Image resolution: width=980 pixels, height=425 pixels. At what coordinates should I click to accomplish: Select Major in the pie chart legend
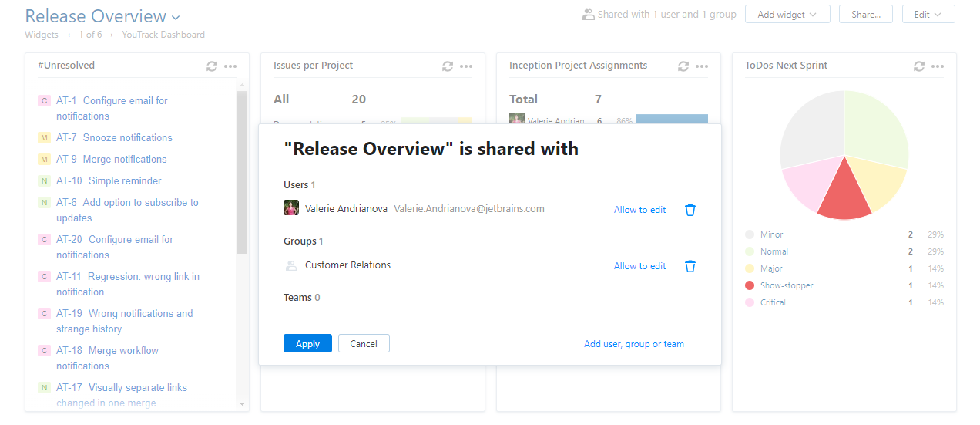pos(772,268)
